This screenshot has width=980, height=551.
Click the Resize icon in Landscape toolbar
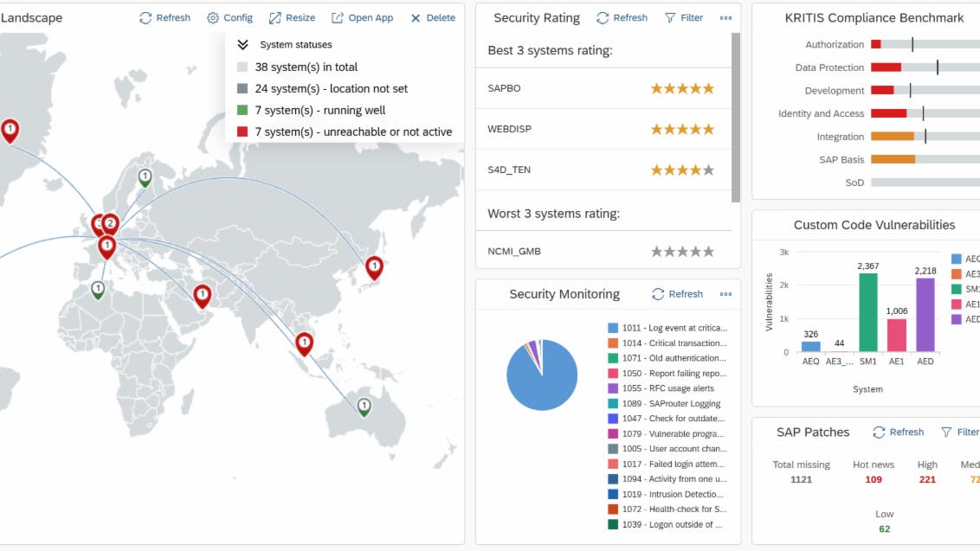(292, 18)
